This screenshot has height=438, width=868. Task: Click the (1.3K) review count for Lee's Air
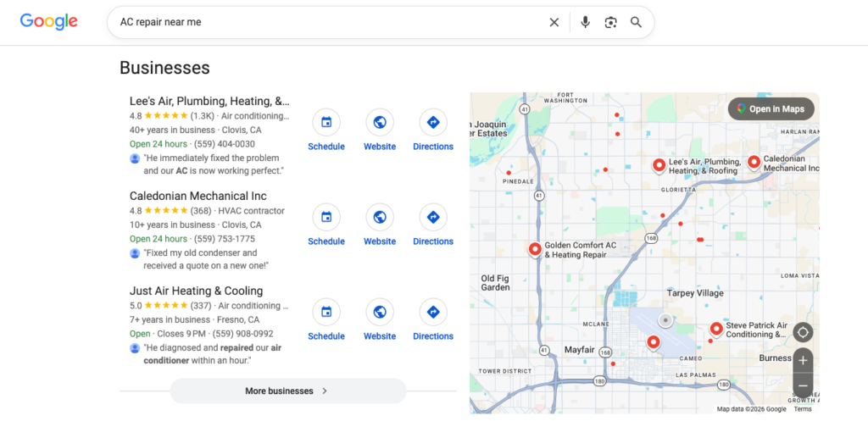pos(203,116)
